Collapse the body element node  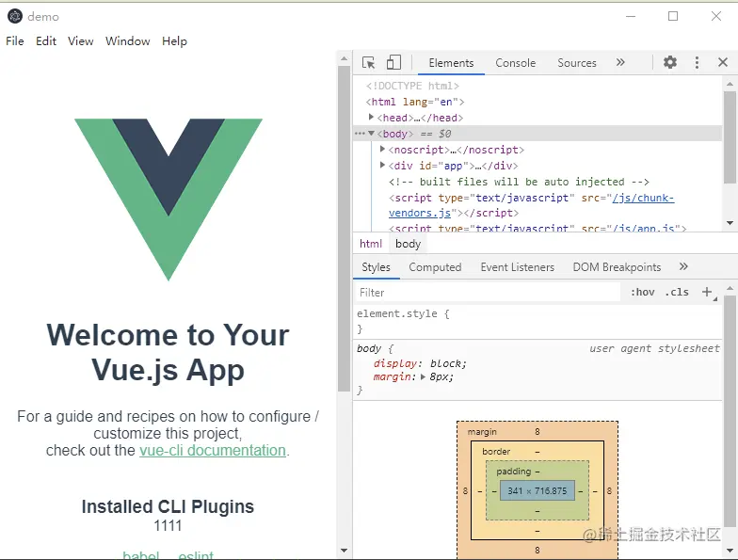click(371, 134)
